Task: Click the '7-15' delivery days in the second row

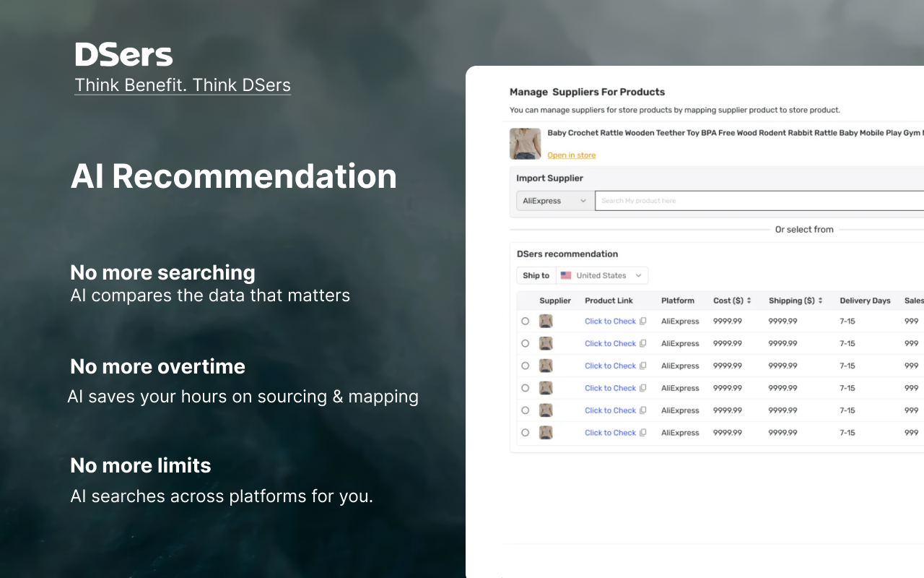Action: click(x=847, y=344)
